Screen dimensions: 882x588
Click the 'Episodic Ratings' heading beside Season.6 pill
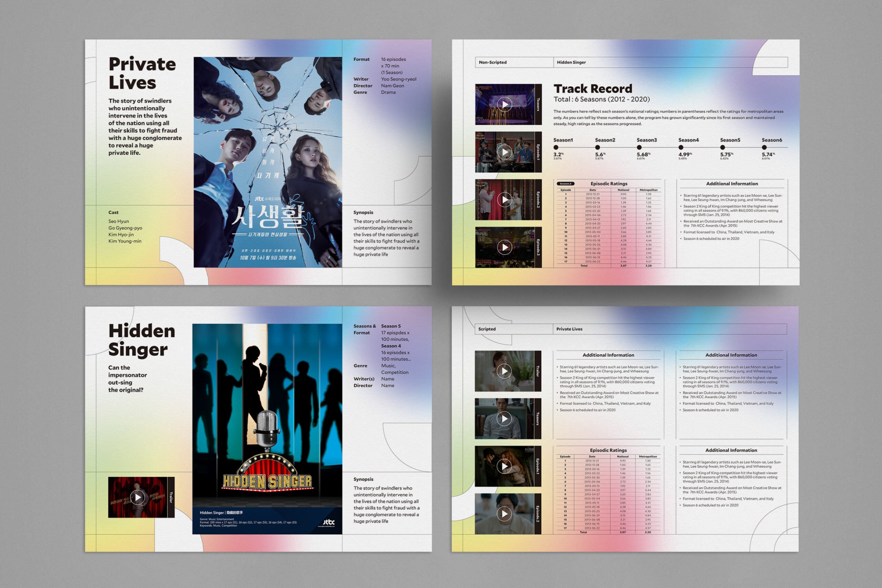point(609,184)
